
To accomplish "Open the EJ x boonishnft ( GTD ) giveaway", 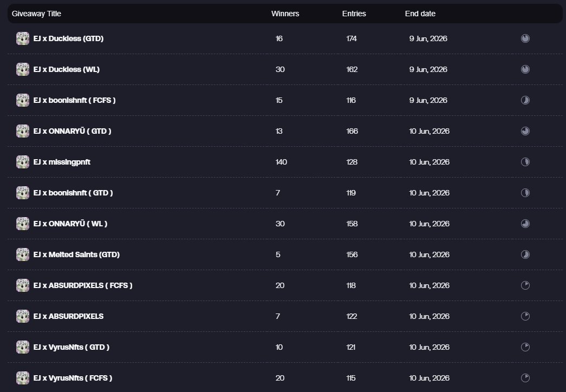I will click(73, 193).
